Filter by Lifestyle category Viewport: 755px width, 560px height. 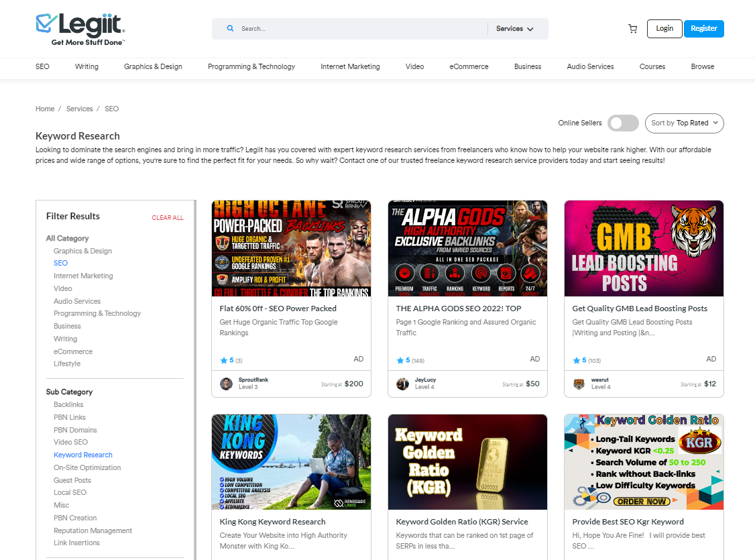[x=67, y=363]
